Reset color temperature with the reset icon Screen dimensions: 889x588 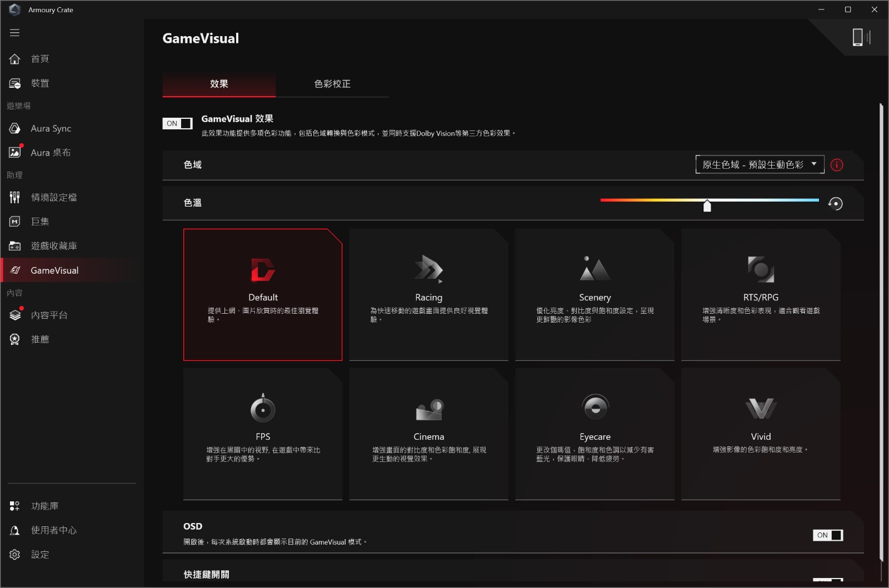point(835,204)
